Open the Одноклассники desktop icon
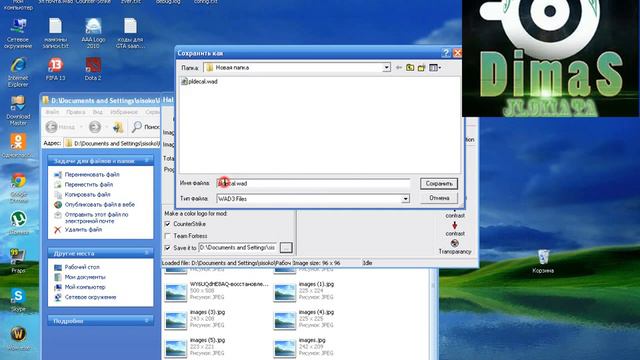 [x=18, y=146]
